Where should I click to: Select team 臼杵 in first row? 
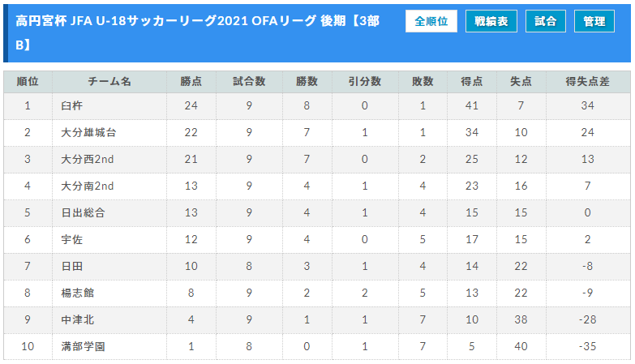[x=72, y=105]
